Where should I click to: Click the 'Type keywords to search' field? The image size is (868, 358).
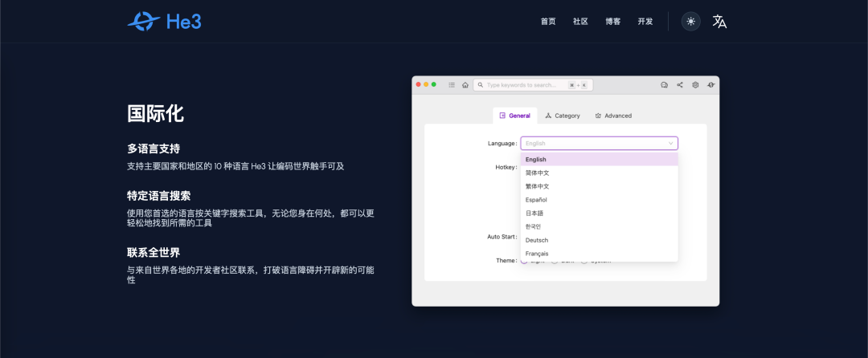coord(533,85)
